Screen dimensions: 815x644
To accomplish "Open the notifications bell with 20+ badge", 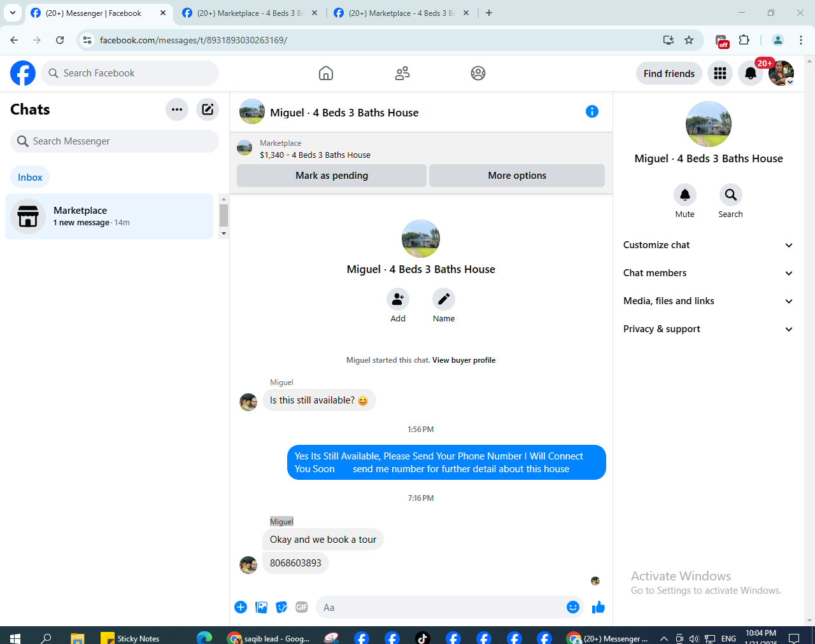I will (x=751, y=73).
